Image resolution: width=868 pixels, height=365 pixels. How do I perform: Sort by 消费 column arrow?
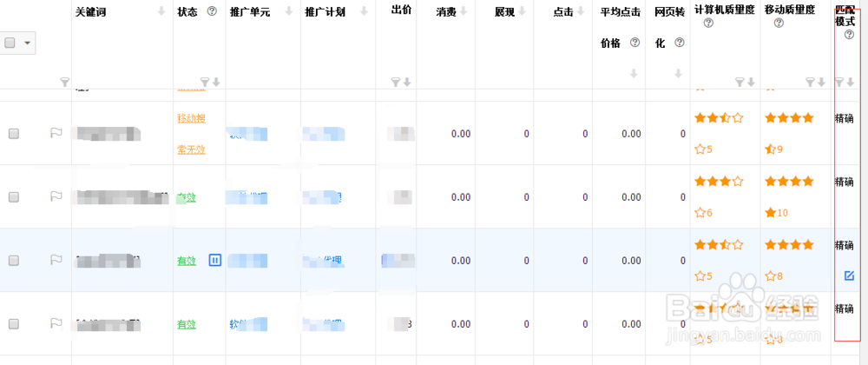click(464, 11)
